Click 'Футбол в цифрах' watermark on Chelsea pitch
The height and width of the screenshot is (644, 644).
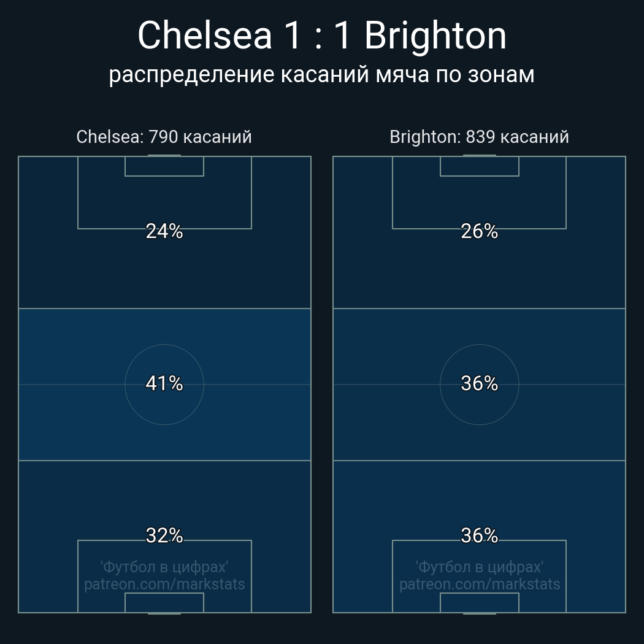point(164,567)
